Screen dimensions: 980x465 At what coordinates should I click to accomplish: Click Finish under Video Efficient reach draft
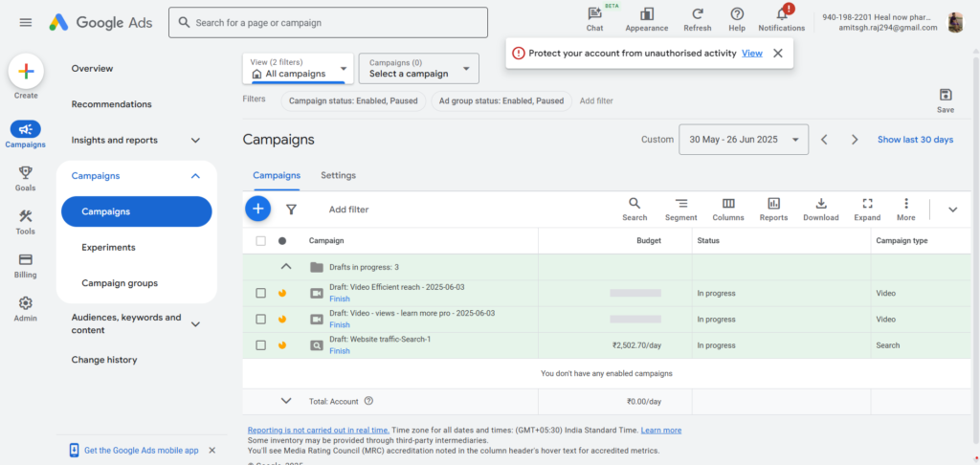pos(340,299)
